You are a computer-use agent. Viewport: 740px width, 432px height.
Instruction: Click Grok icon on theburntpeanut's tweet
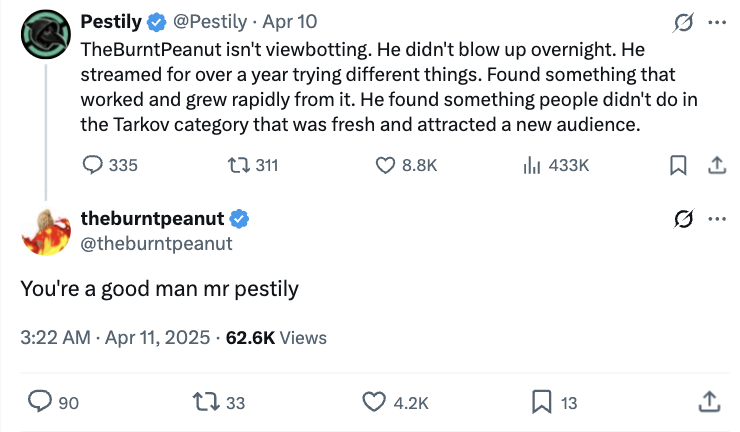pyautogui.click(x=684, y=218)
